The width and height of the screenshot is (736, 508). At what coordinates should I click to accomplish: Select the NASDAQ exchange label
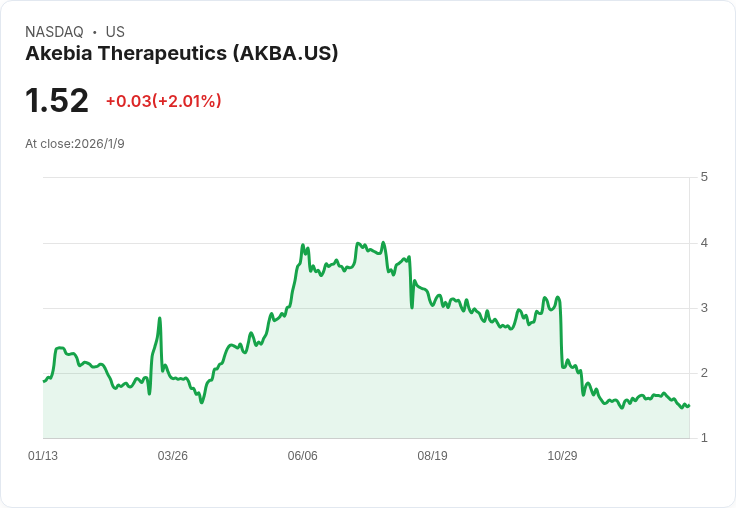[x=54, y=32]
